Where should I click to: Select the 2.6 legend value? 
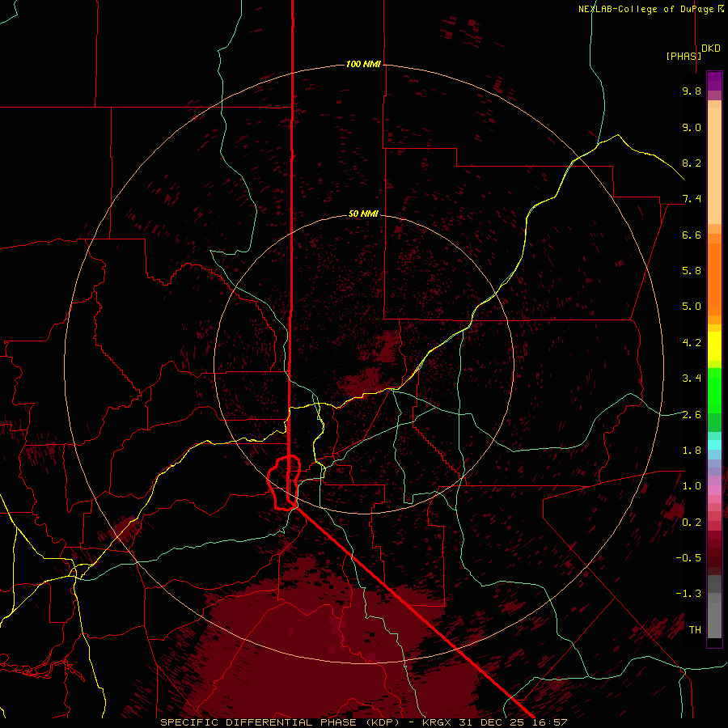coord(692,415)
